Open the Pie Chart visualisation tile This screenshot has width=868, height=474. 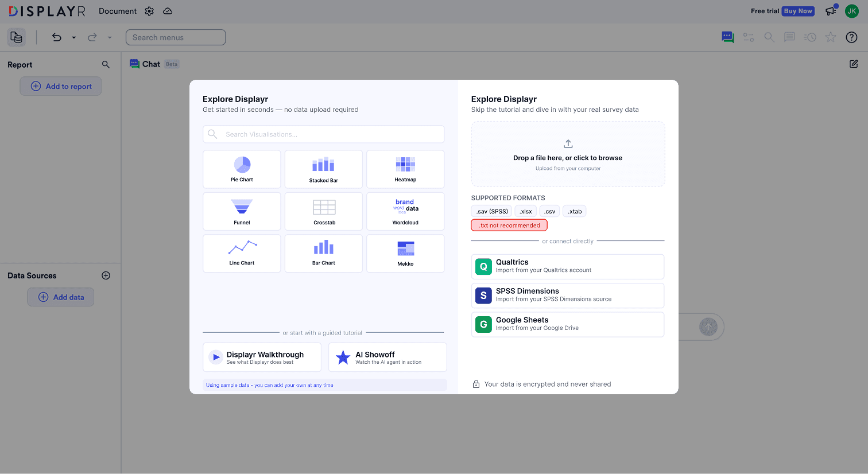(242, 169)
